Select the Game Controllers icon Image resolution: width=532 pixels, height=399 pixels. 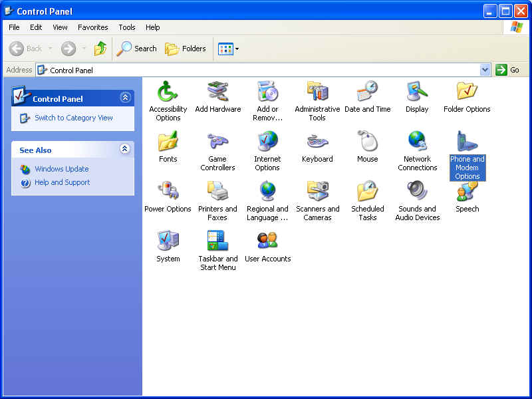[x=217, y=141]
